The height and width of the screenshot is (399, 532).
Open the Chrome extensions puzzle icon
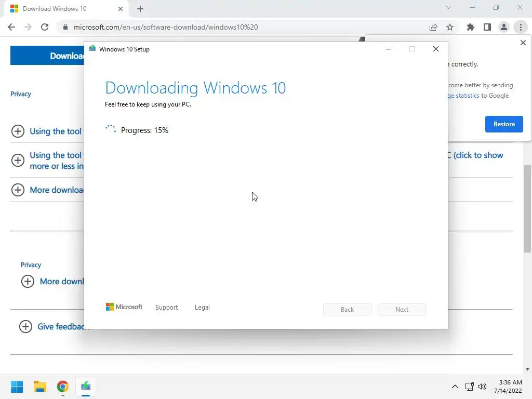(470, 27)
